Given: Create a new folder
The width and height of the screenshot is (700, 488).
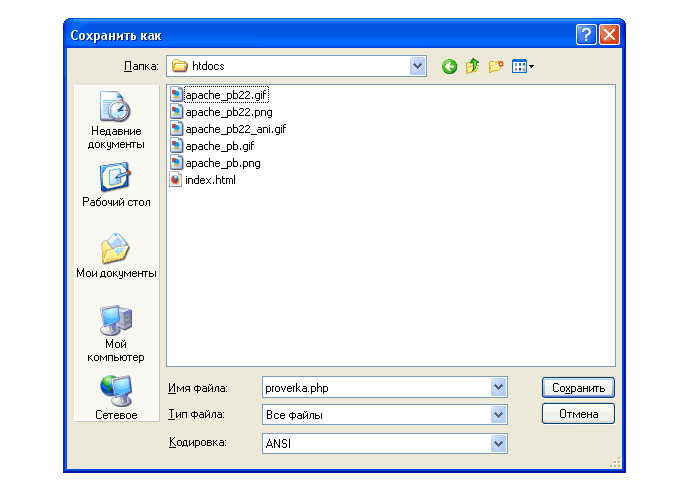Looking at the screenshot, I should [x=496, y=67].
